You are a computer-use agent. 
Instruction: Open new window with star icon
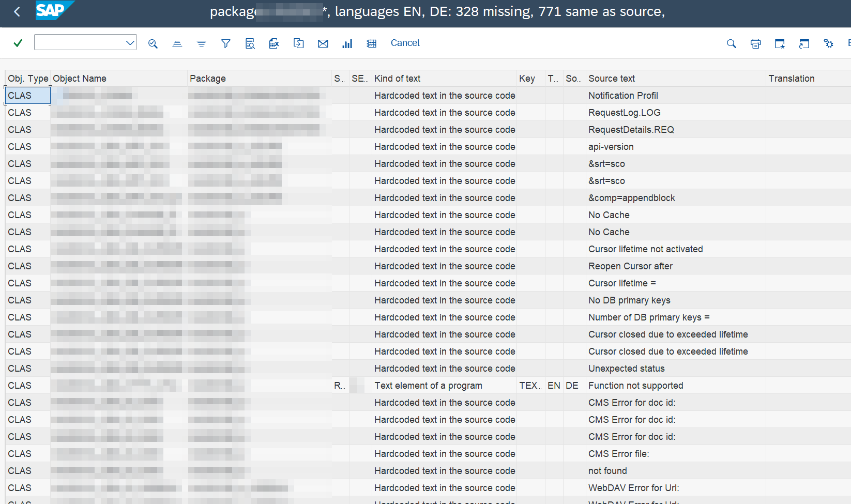pyautogui.click(x=780, y=43)
